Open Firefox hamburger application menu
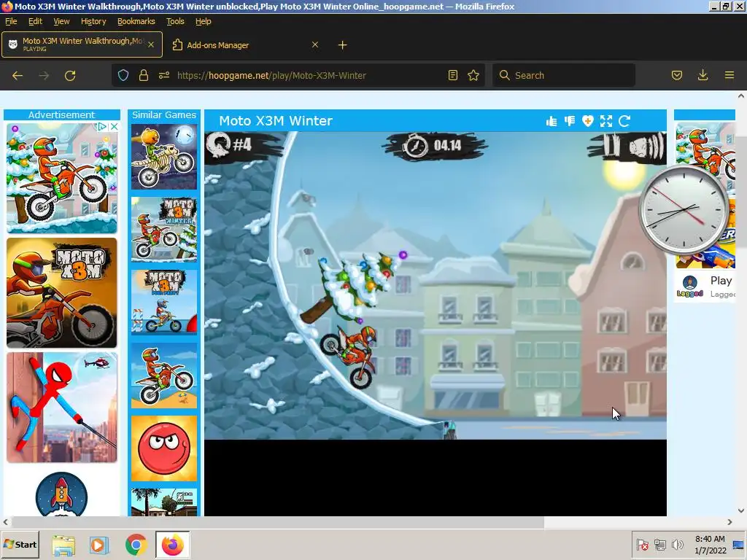The width and height of the screenshot is (747, 560). (729, 75)
